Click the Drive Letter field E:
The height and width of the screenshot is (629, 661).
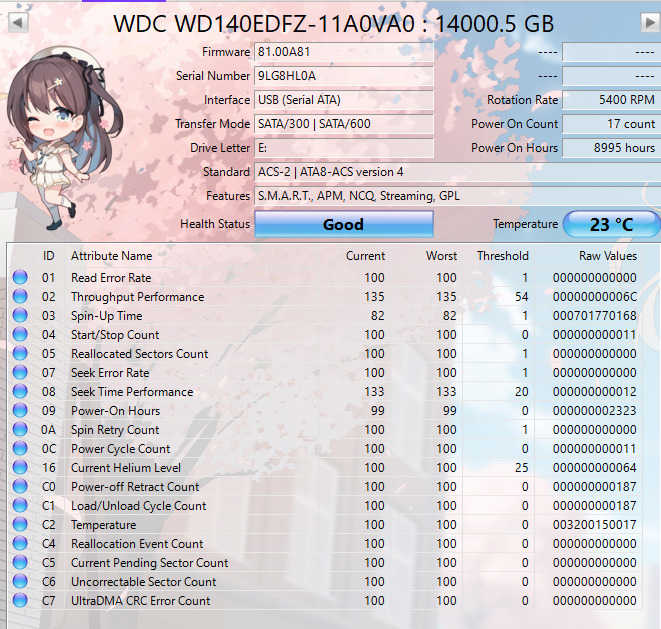[344, 148]
